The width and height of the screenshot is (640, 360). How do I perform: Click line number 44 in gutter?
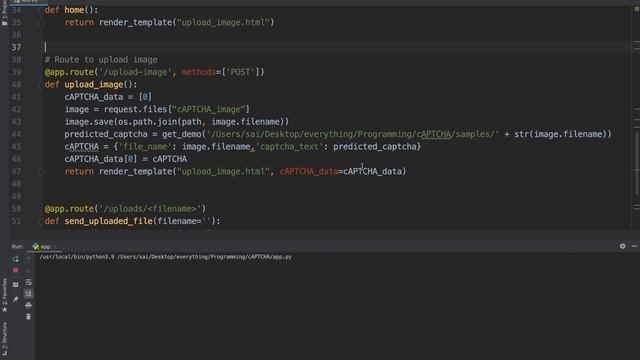click(x=16, y=134)
